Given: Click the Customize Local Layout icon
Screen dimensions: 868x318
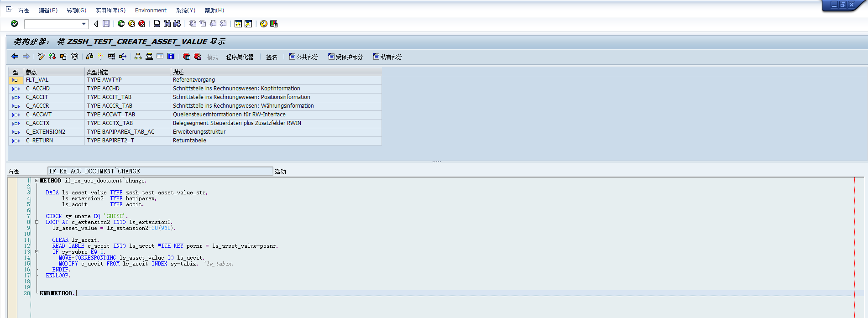Looking at the screenshot, I should click(274, 24).
